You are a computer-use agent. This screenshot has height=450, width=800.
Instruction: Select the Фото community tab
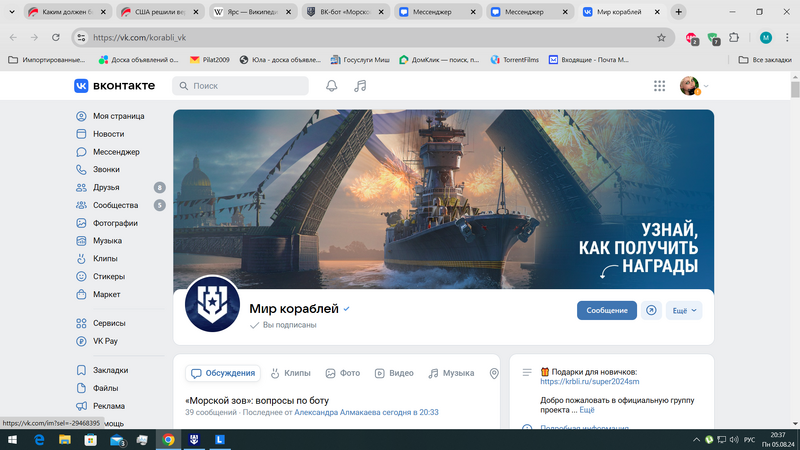point(343,373)
